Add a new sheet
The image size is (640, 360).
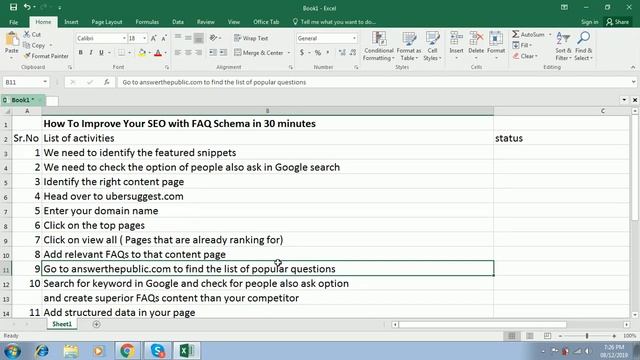96,324
